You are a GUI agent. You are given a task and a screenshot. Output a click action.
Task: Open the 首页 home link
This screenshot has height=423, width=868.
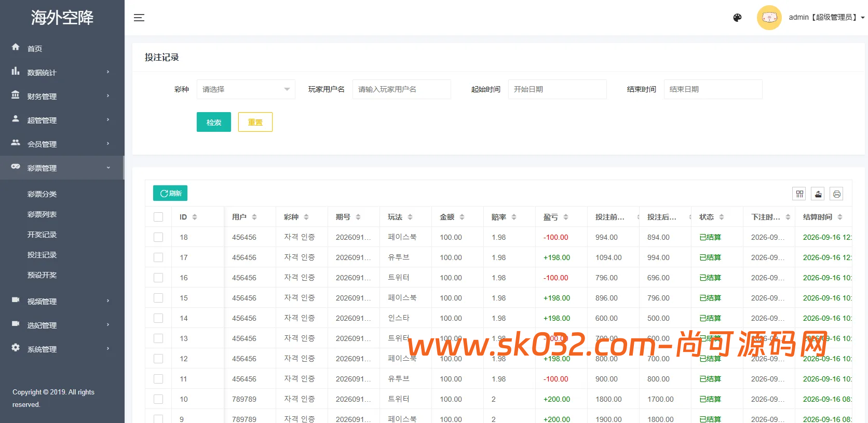pyautogui.click(x=35, y=49)
